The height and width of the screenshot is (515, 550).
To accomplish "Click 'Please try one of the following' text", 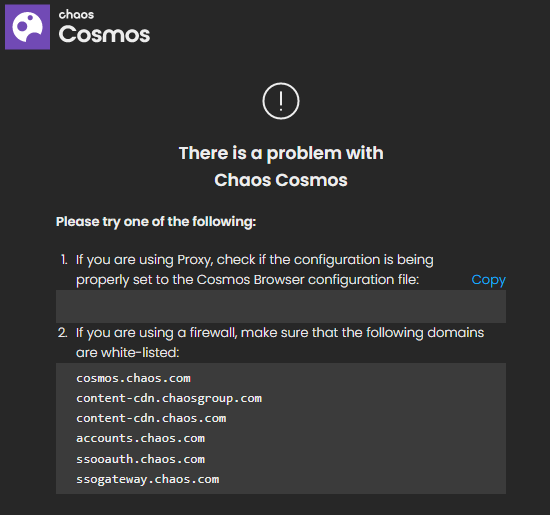I will [156, 222].
